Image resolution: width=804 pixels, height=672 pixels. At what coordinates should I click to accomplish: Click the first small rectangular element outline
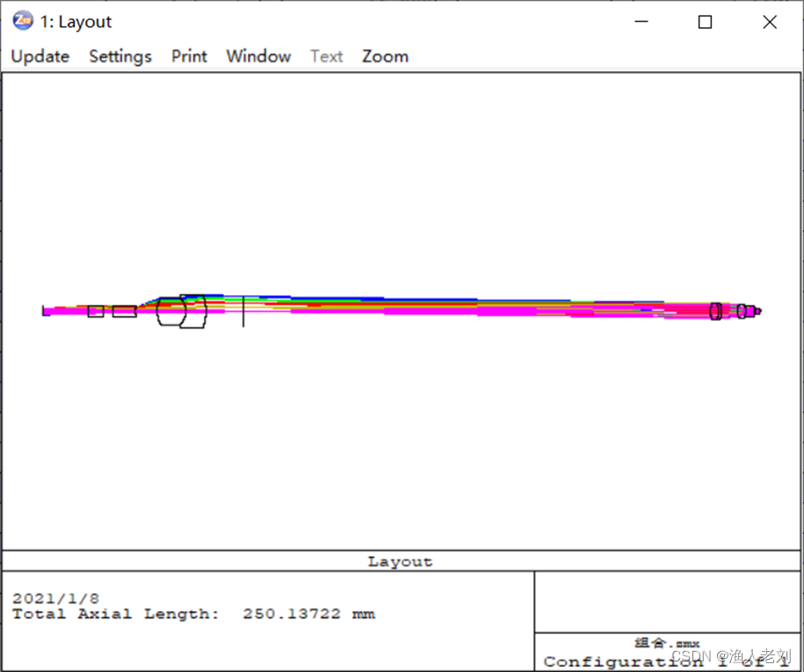click(96, 311)
